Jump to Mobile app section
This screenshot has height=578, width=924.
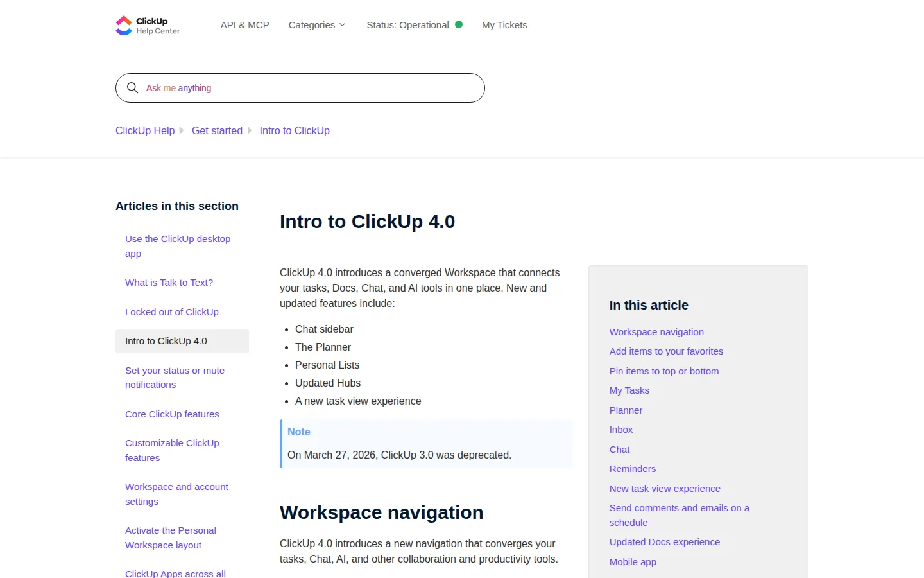coord(633,562)
